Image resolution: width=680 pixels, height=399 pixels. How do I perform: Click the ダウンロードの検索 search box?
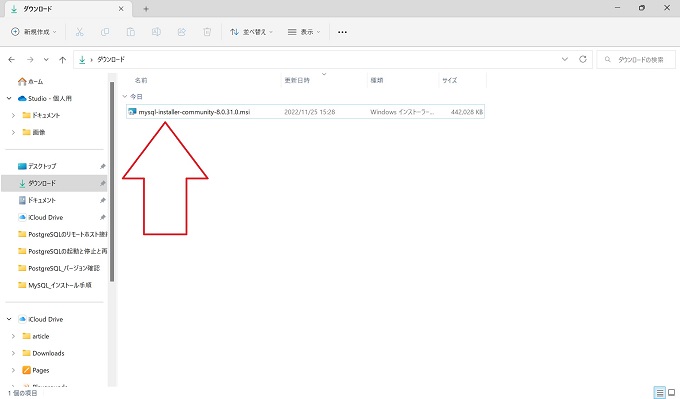(x=636, y=59)
